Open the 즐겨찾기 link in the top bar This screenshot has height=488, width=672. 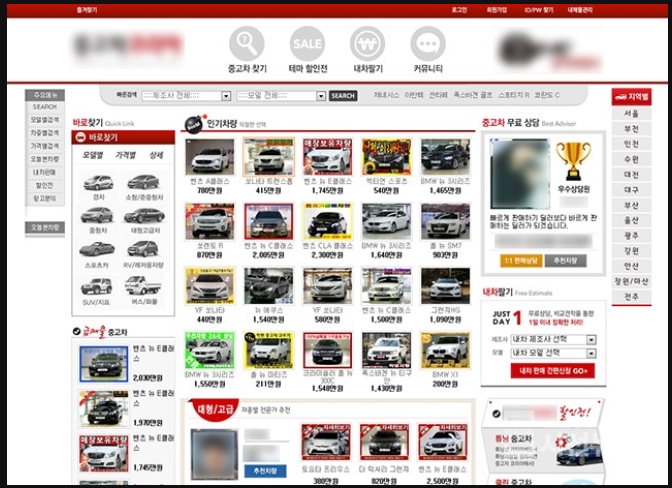coord(87,10)
